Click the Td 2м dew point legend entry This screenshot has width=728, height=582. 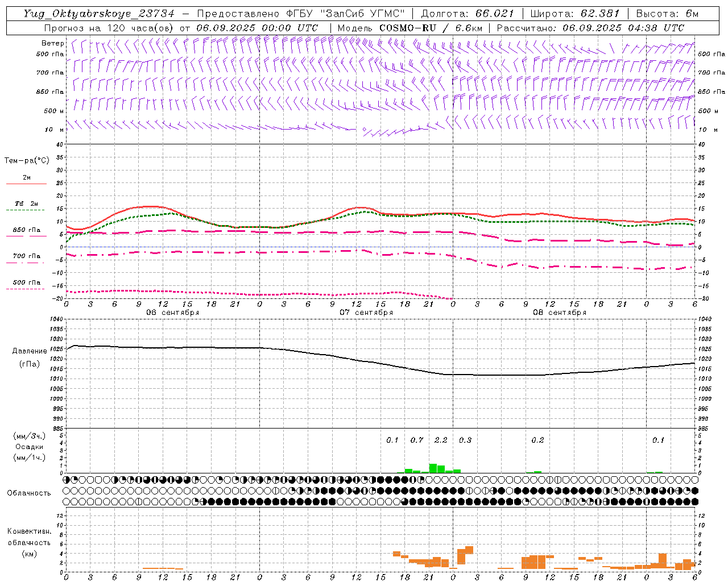point(26,203)
